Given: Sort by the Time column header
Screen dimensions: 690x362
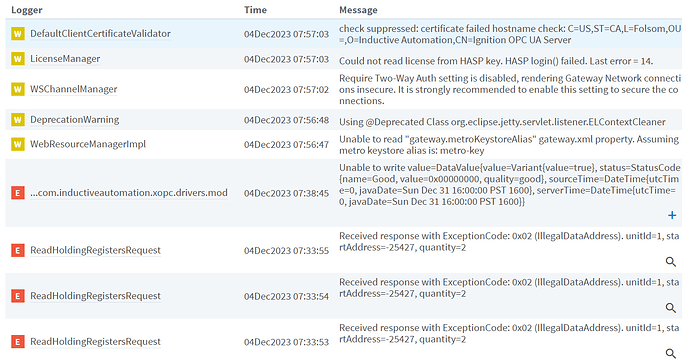Looking at the screenshot, I should [255, 10].
